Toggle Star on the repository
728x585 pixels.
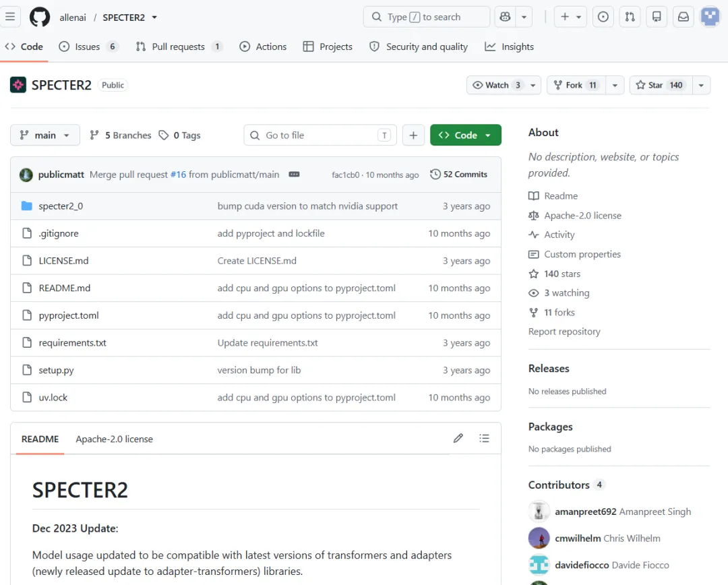pos(661,85)
